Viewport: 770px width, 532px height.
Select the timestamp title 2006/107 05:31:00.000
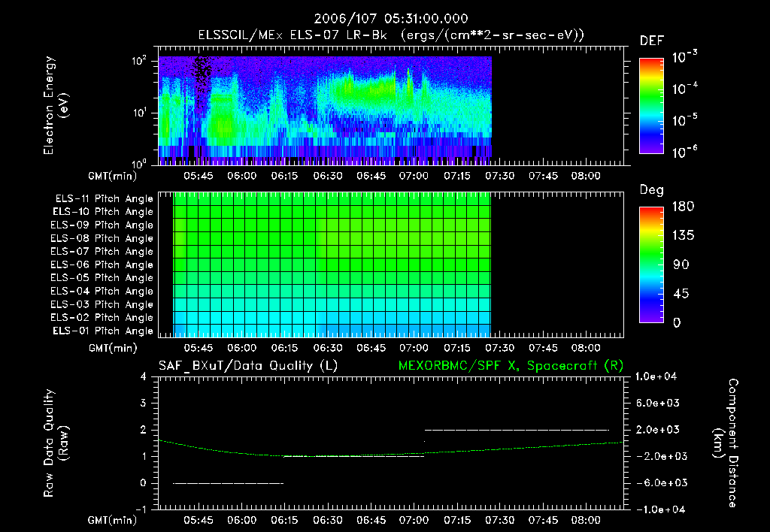pos(391,19)
